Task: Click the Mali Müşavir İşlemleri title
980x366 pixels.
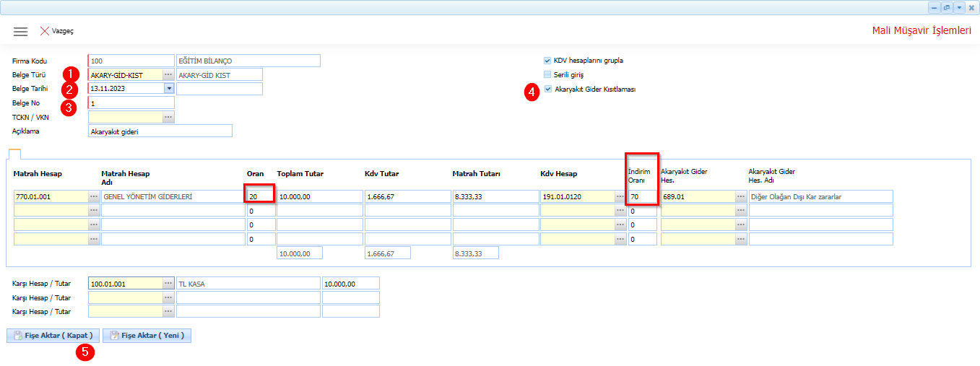Action: [922, 30]
